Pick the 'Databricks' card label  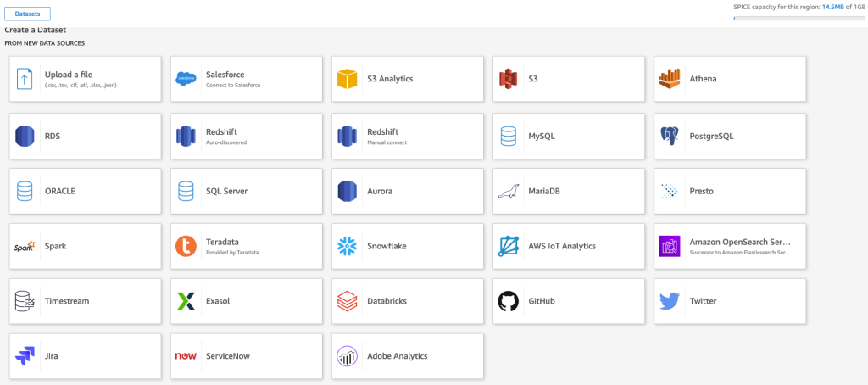[387, 301]
